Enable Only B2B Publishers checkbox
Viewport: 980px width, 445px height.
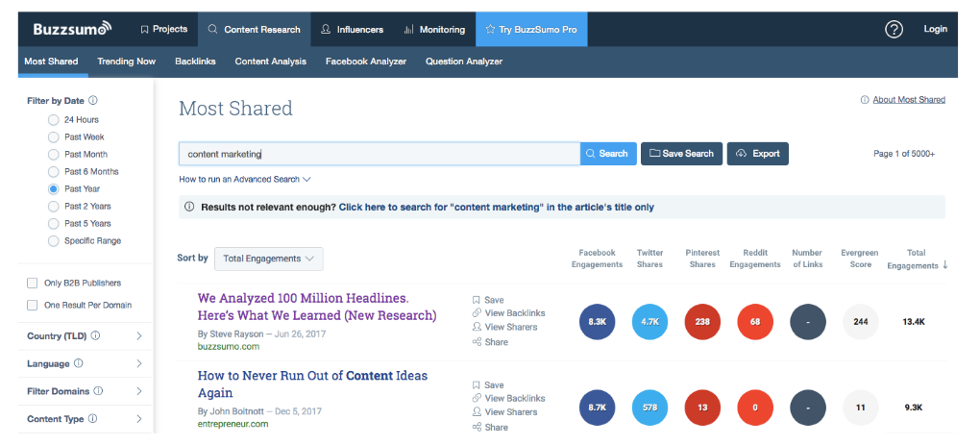(33, 284)
